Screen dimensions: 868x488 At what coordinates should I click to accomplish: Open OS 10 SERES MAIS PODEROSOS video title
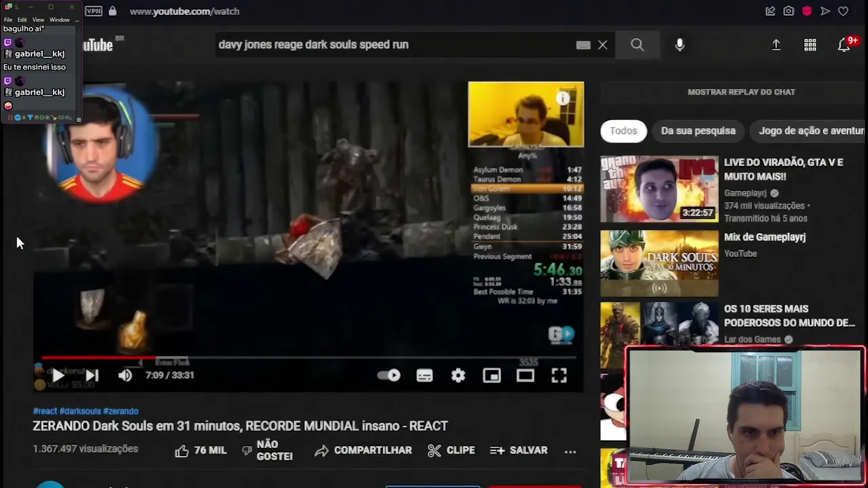click(789, 316)
